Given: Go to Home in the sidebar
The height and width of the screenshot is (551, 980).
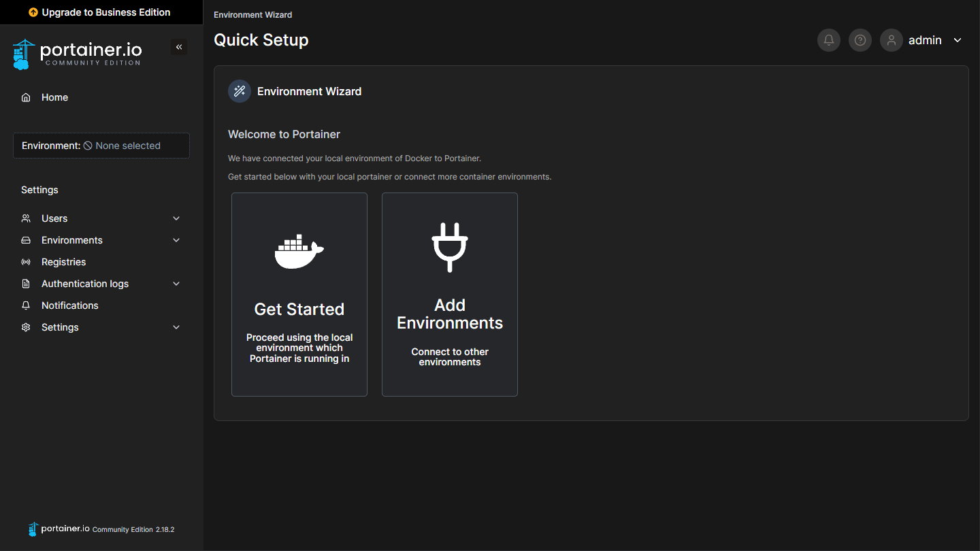Looking at the screenshot, I should pyautogui.click(x=101, y=97).
